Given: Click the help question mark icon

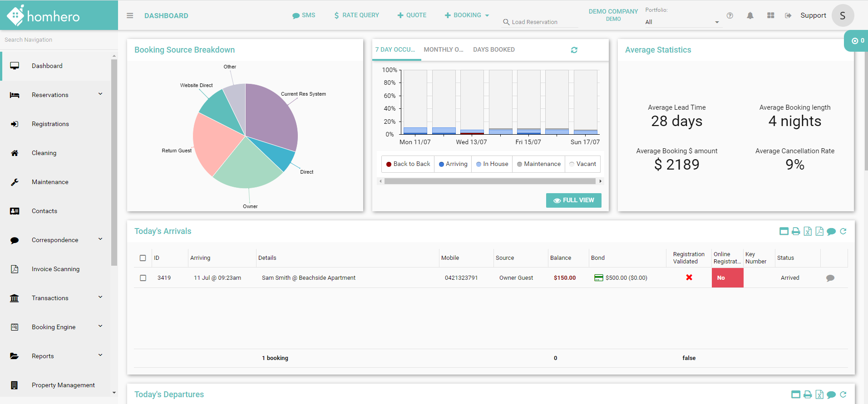Looking at the screenshot, I should [x=730, y=15].
